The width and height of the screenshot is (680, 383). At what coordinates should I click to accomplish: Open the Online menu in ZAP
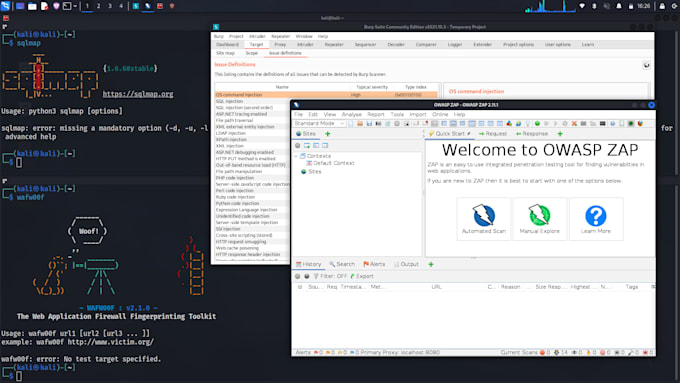(x=440, y=115)
